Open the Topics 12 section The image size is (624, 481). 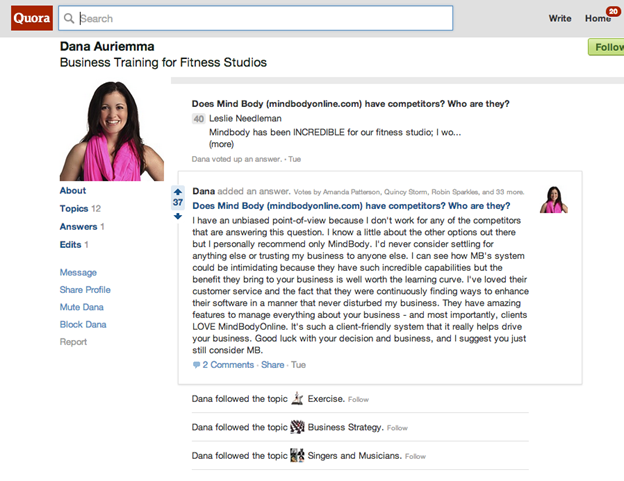(x=80, y=208)
